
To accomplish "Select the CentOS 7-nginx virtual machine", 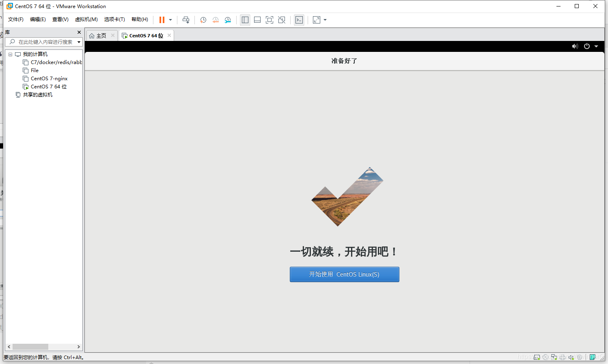I will 49,79.
